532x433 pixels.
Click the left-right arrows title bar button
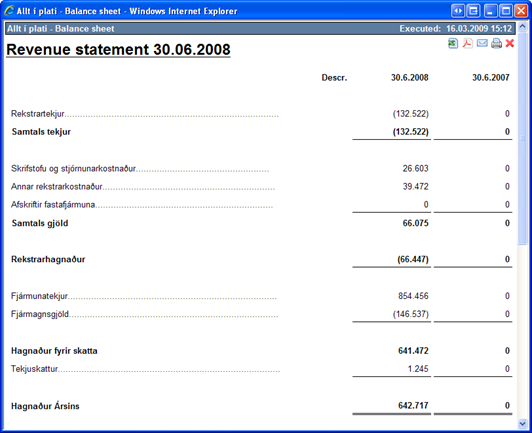pos(458,11)
